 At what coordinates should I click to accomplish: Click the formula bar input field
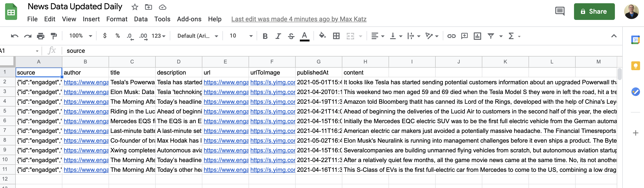[325, 51]
